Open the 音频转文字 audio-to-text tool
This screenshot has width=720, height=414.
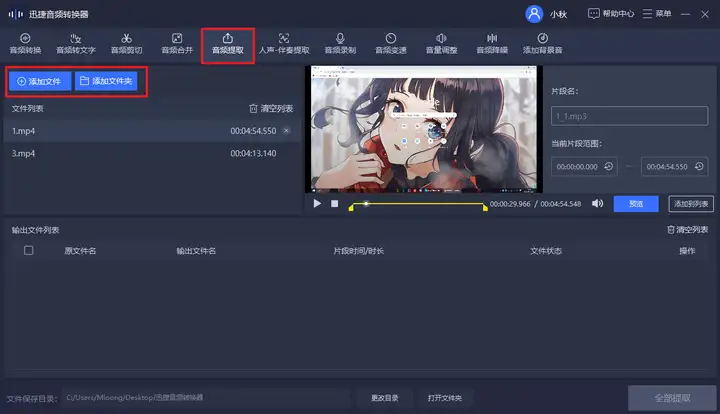tap(76, 44)
